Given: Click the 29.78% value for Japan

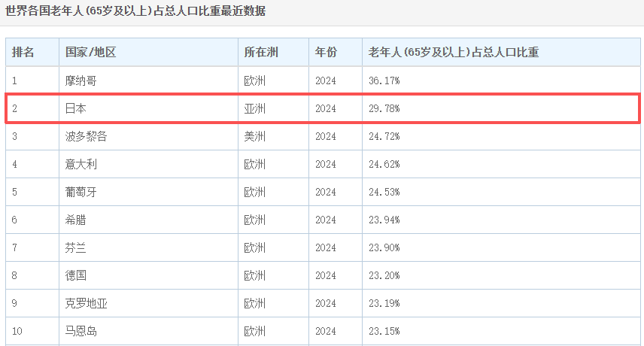Looking at the screenshot, I should (x=384, y=108).
